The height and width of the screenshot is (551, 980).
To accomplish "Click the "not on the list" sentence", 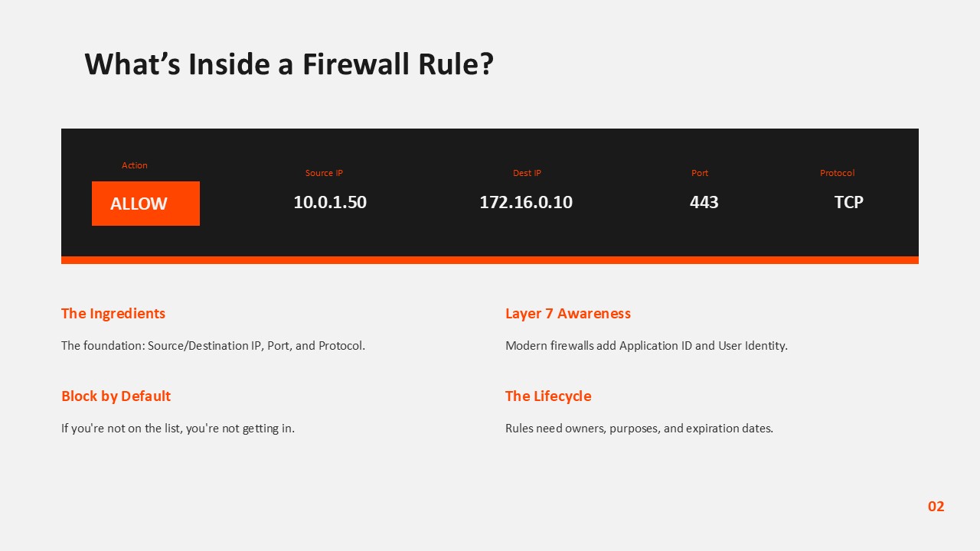I will (x=178, y=429).
